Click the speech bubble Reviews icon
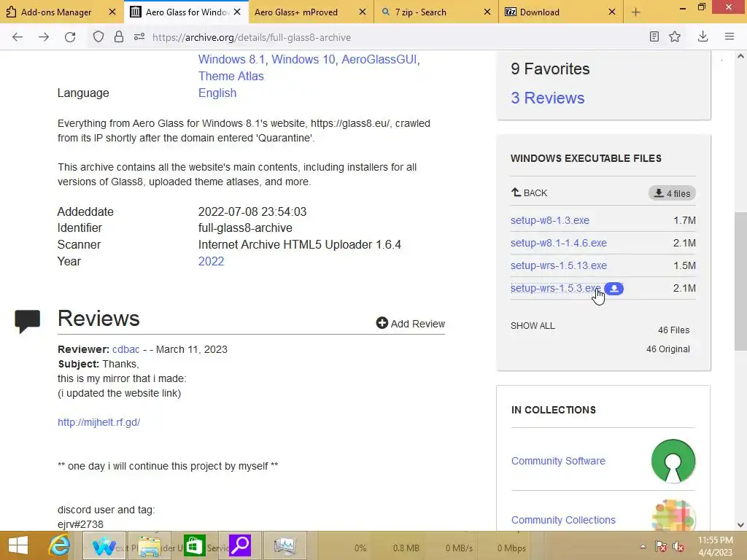Image resolution: width=747 pixels, height=560 pixels. [27, 321]
